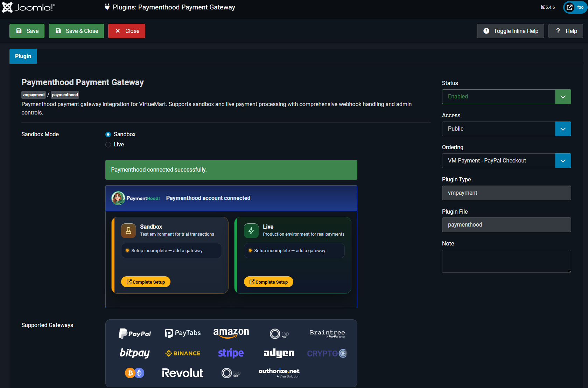Screen dimensions: 588x388
Task: Click the Adyen gateway logo
Action: tap(279, 353)
